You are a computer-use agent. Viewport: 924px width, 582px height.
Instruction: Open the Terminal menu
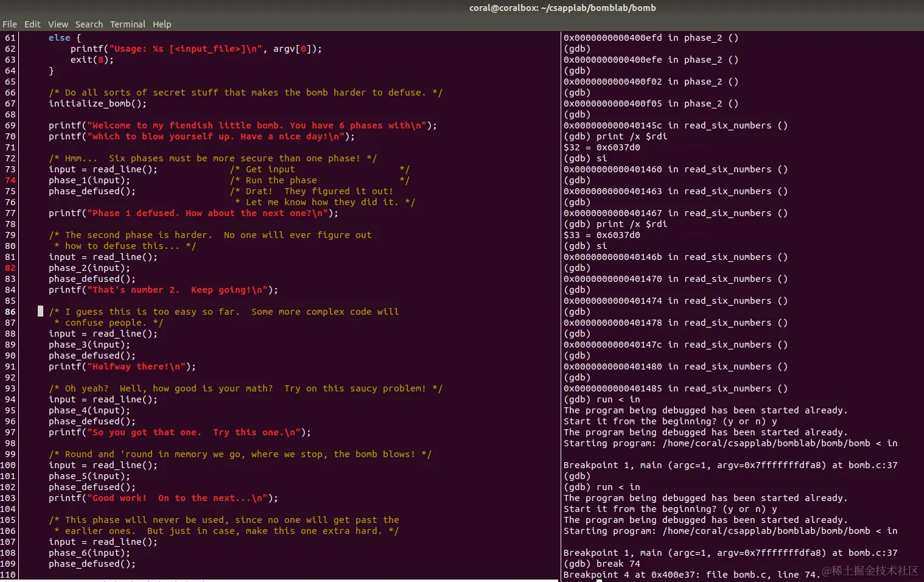(128, 24)
